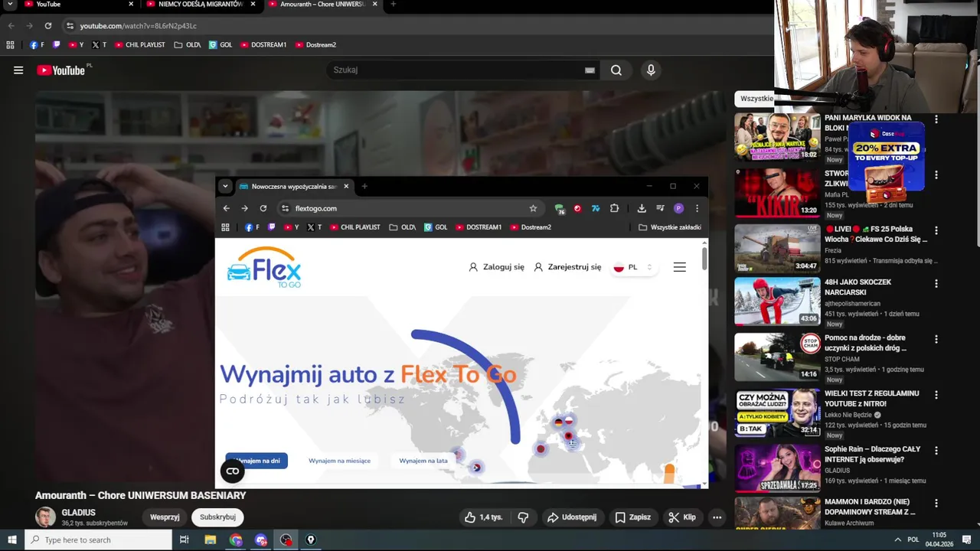980x551 pixels.
Task: Open options for 48H JAKO SKOCZEK NARCIARSKI video
Action: coord(936,283)
